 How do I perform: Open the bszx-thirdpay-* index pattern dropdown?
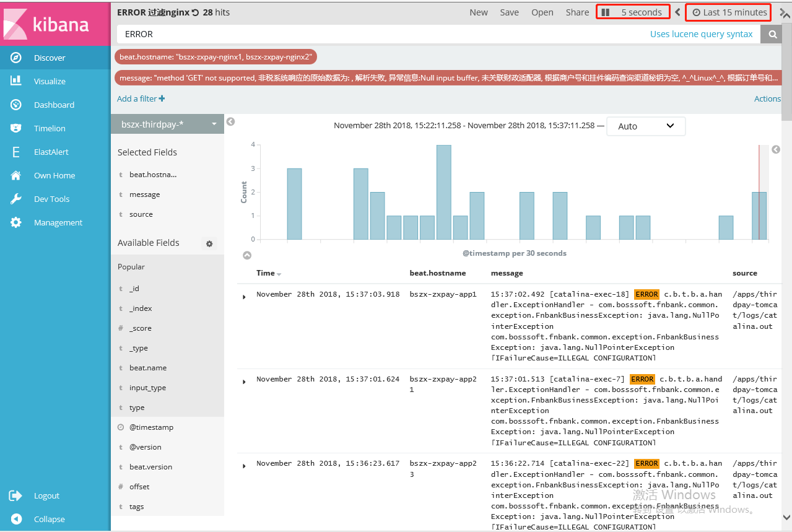pyautogui.click(x=167, y=124)
